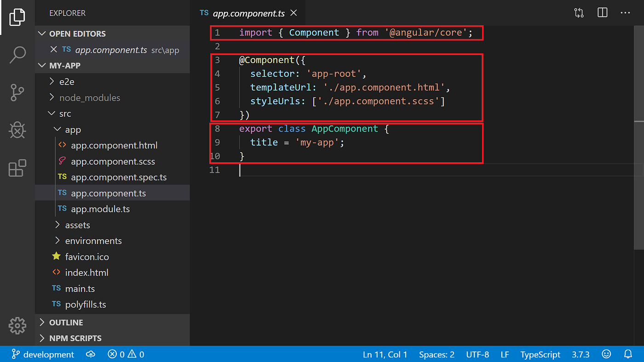Sync changes with the cloud icon
The width and height of the screenshot is (644, 362).
[91, 354]
